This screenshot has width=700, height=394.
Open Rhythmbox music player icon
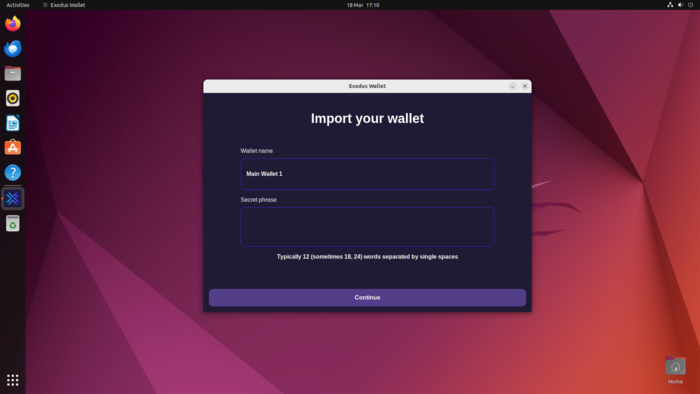pos(12,98)
